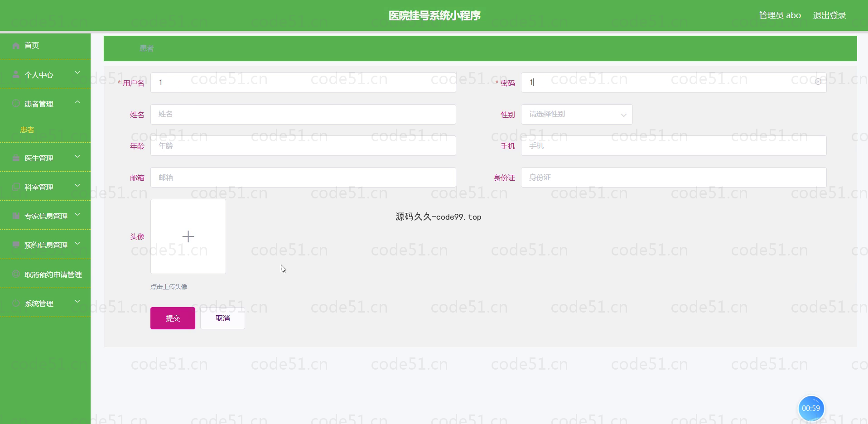Click the 提交 submit button
Image resolution: width=868 pixels, height=424 pixels.
coord(173,318)
